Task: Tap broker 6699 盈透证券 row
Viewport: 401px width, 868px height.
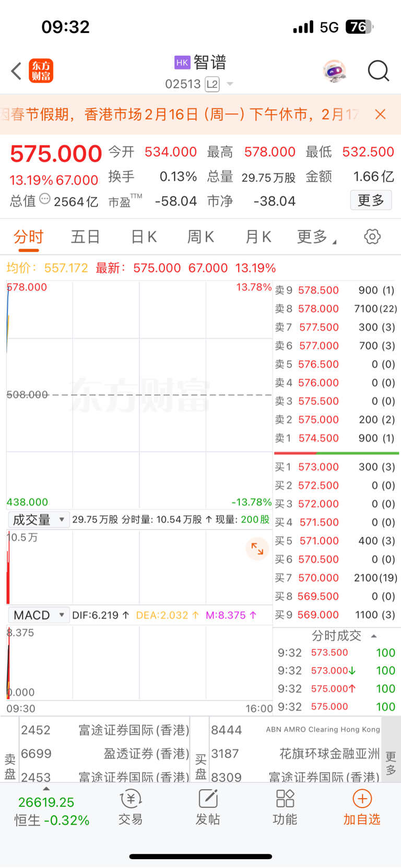Action: click(104, 754)
